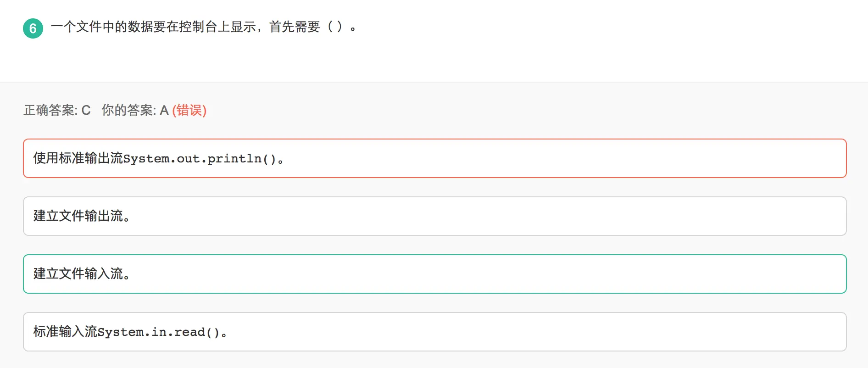
Task: Click the green question number 6 badge
Action: 33,28
